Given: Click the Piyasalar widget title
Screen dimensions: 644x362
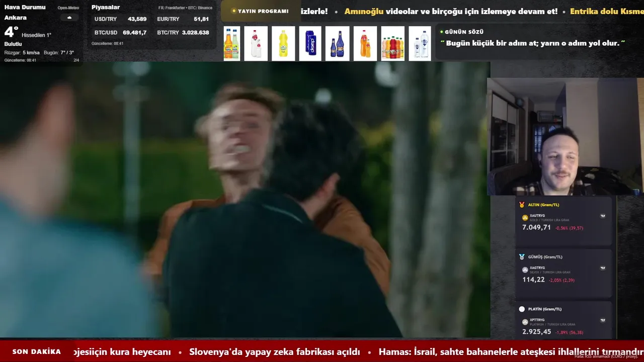Looking at the screenshot, I should tap(106, 8).
